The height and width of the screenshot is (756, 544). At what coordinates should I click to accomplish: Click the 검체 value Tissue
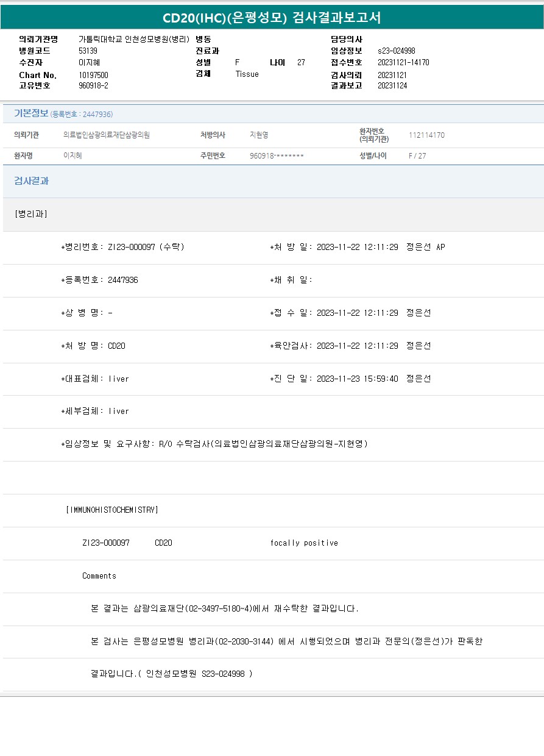(247, 74)
